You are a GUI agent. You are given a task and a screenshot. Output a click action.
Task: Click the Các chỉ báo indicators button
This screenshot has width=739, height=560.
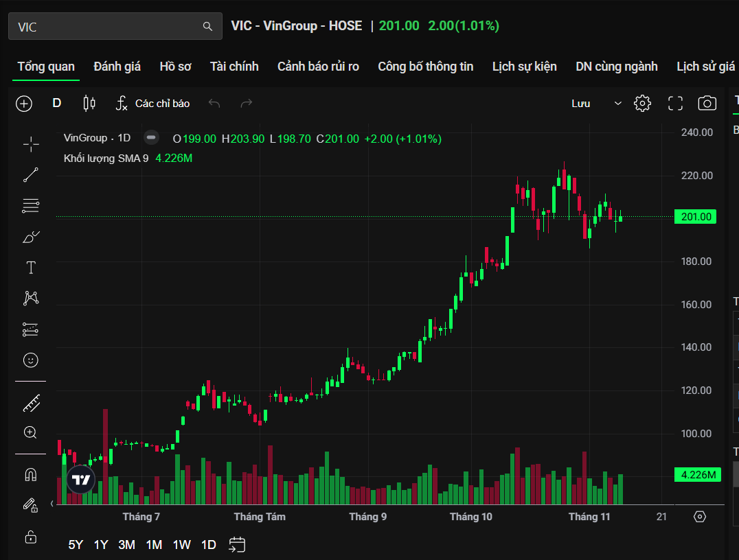tap(152, 104)
